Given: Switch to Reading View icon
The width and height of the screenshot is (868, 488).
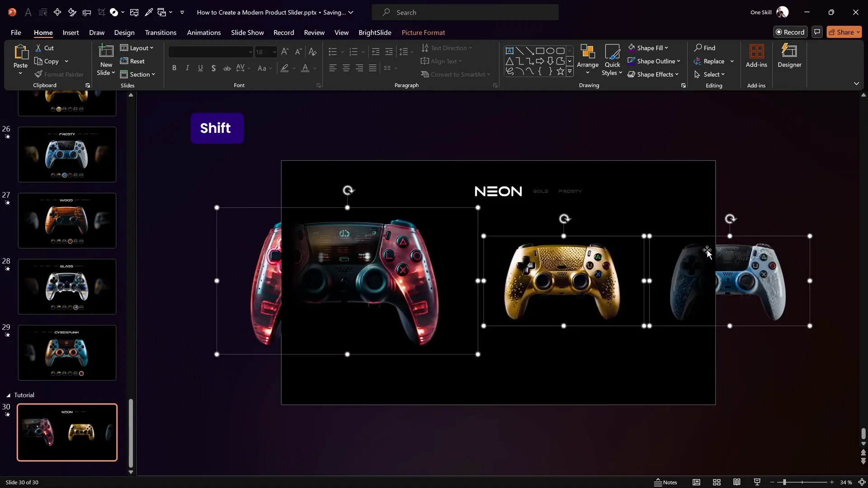Looking at the screenshot, I should click(x=737, y=482).
